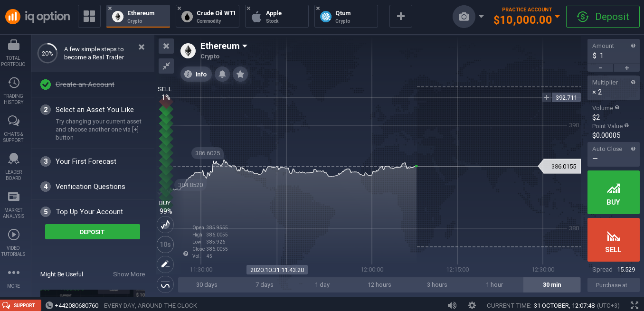This screenshot has width=644, height=311.
Task: Click the green BUY button
Action: click(x=613, y=192)
